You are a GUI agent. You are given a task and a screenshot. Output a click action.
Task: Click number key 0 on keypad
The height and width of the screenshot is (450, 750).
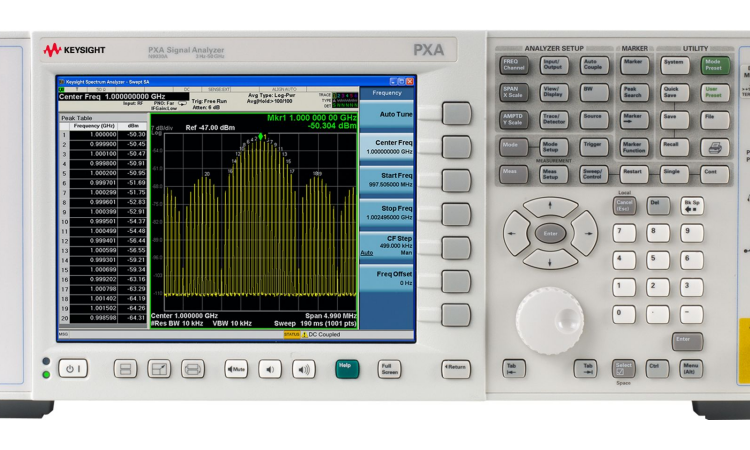click(624, 315)
